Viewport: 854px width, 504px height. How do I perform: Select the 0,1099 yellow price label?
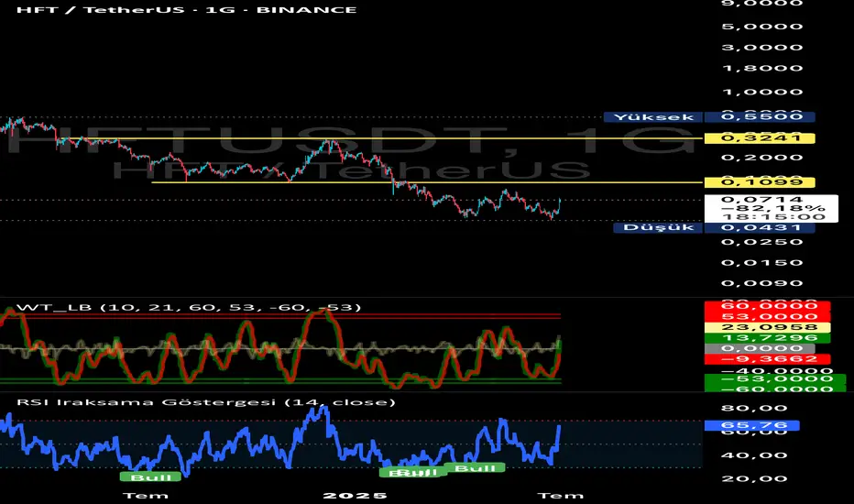[x=760, y=182]
